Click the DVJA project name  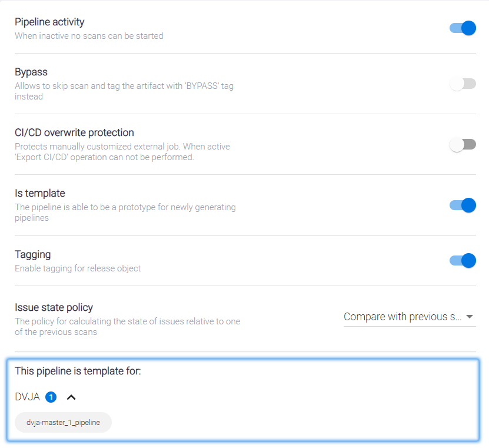point(27,397)
